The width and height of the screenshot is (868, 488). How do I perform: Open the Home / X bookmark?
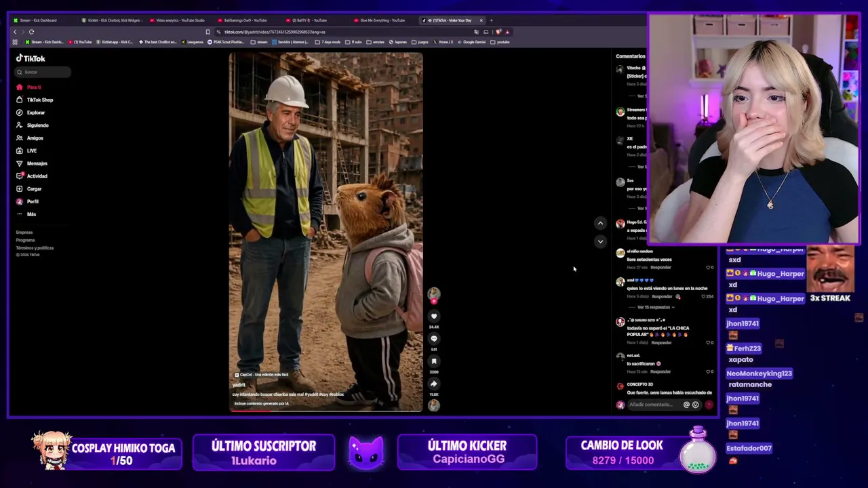point(443,42)
